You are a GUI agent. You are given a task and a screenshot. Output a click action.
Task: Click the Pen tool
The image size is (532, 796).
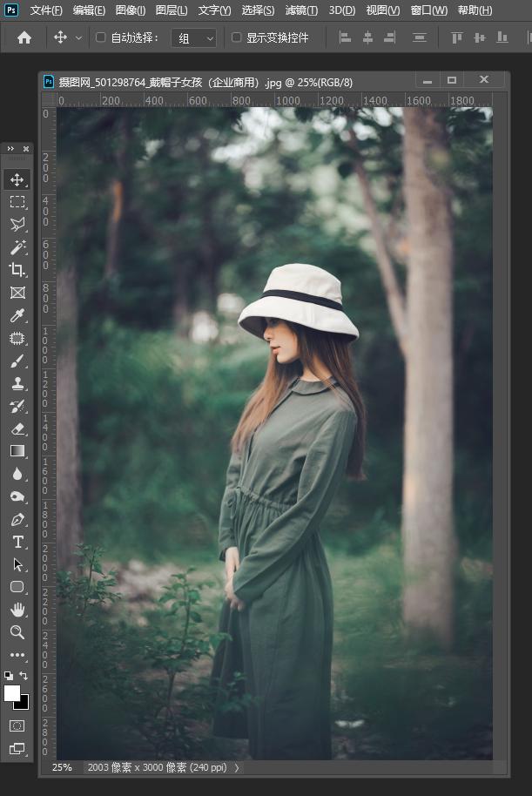[x=17, y=519]
